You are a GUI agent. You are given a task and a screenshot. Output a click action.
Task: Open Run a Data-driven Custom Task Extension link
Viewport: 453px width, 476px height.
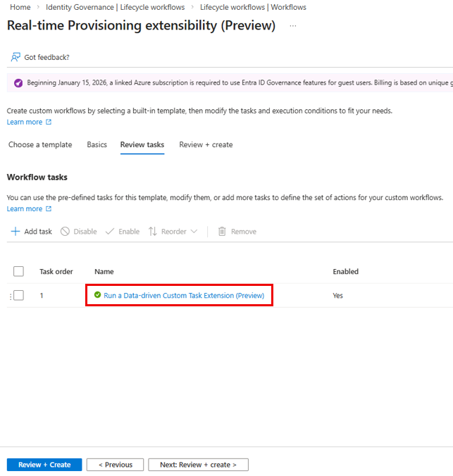click(x=184, y=295)
